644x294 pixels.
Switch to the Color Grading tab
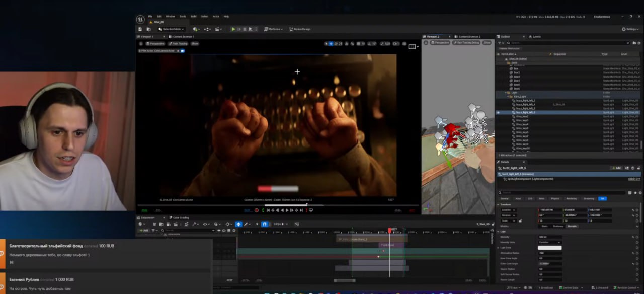point(180,218)
